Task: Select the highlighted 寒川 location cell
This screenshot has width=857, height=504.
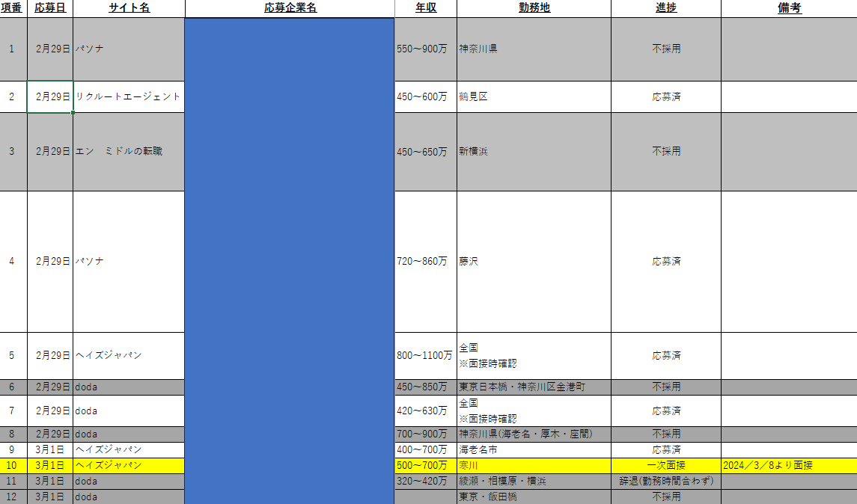Action: pos(534,465)
